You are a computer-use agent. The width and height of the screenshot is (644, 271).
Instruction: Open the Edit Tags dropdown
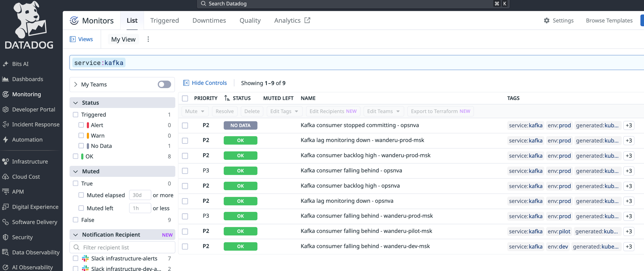pyautogui.click(x=284, y=111)
